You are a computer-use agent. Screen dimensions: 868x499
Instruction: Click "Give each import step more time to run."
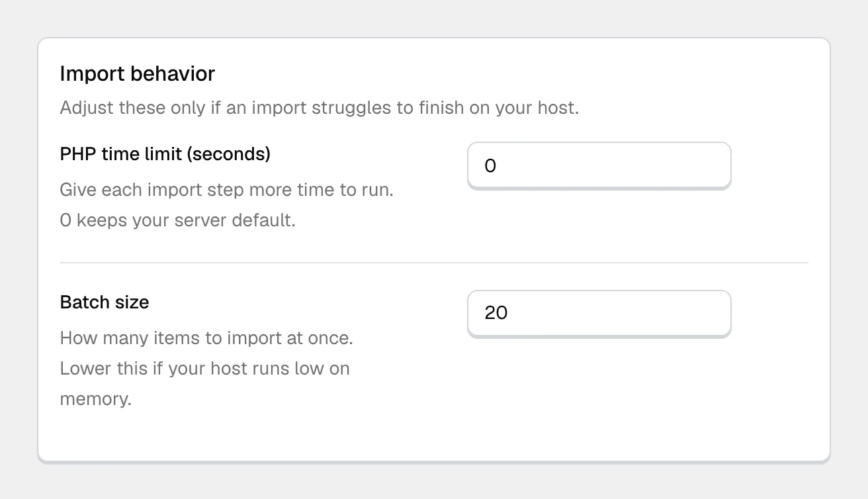click(227, 190)
